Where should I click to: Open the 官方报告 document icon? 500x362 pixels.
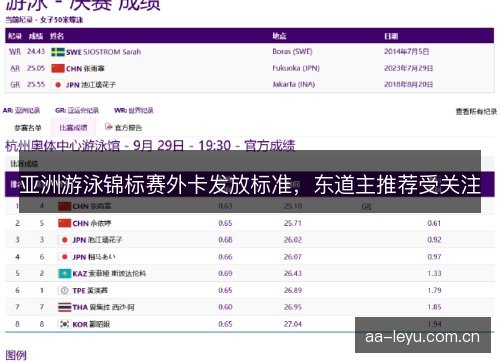tap(108, 127)
